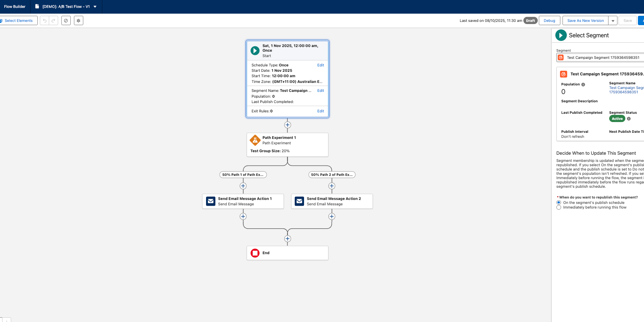The height and width of the screenshot is (322, 644).
Task: Click the undo arrow in the toolbar
Action: (45, 21)
